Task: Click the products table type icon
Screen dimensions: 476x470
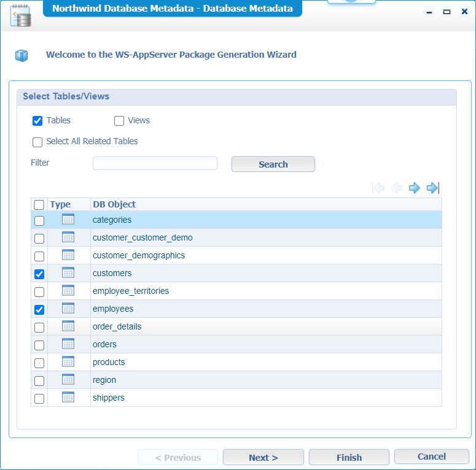Action: (x=68, y=362)
